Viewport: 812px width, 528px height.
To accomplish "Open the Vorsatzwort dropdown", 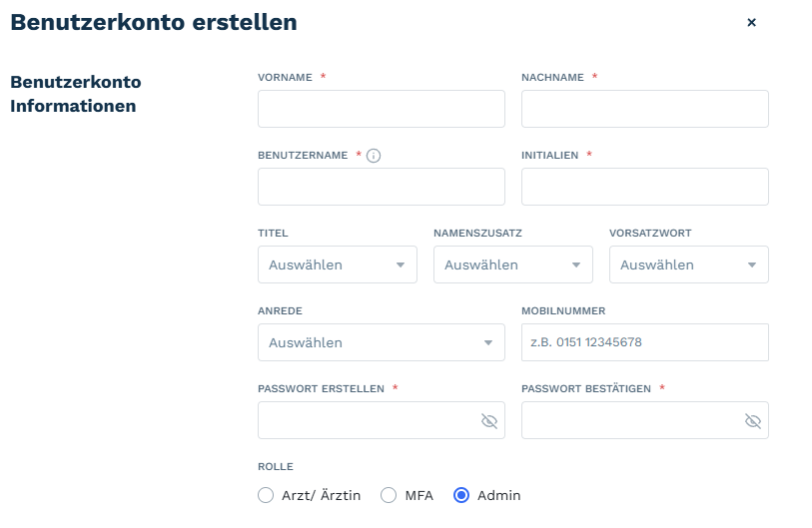I will tap(689, 264).
